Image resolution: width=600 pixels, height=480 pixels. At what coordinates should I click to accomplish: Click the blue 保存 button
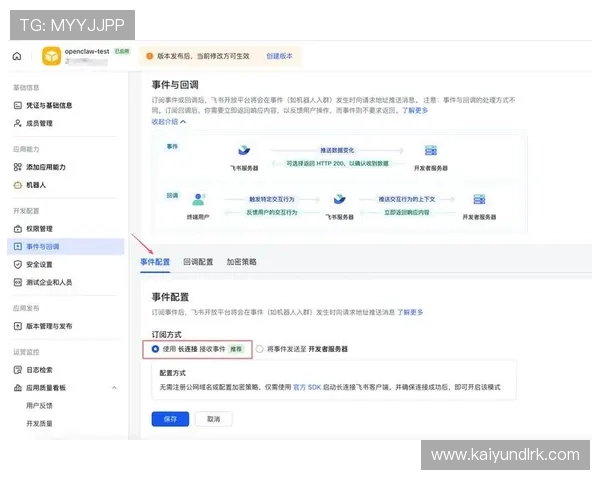[170, 419]
